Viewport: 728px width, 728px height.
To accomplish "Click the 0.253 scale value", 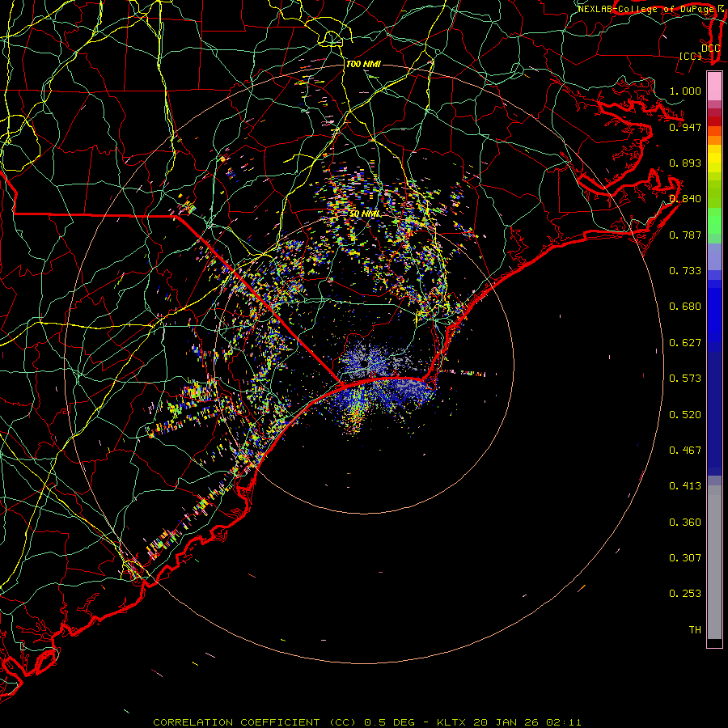I will [685, 594].
